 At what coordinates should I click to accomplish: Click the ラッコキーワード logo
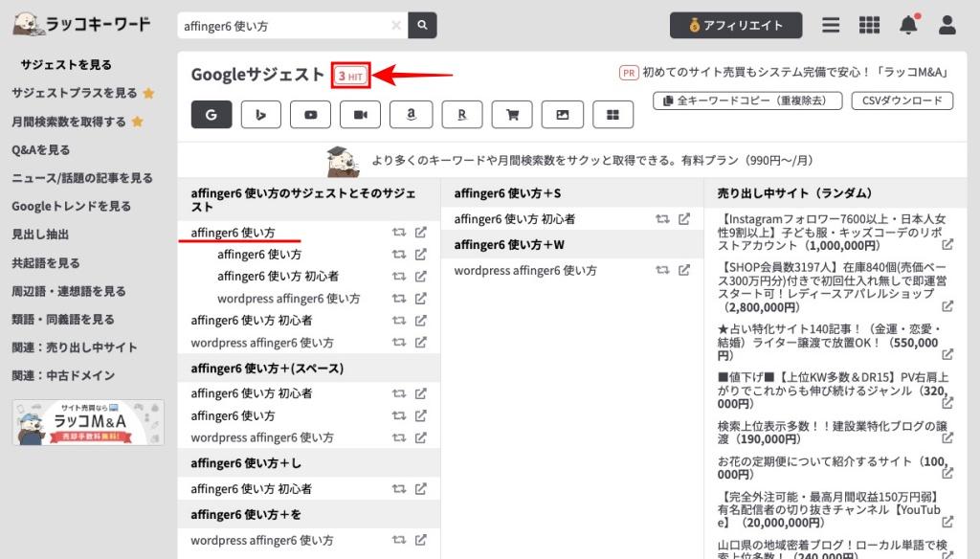[x=82, y=24]
